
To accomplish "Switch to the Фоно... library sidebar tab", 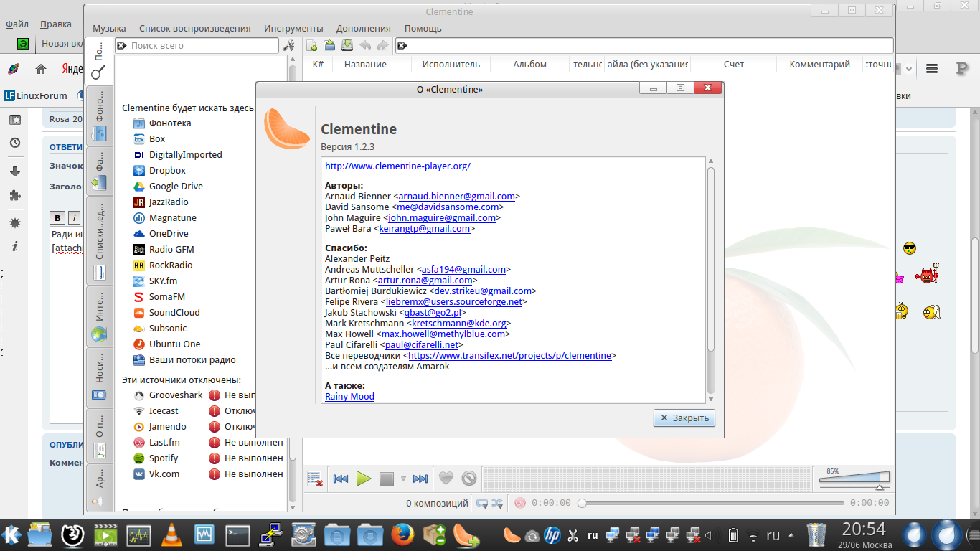I will click(99, 116).
